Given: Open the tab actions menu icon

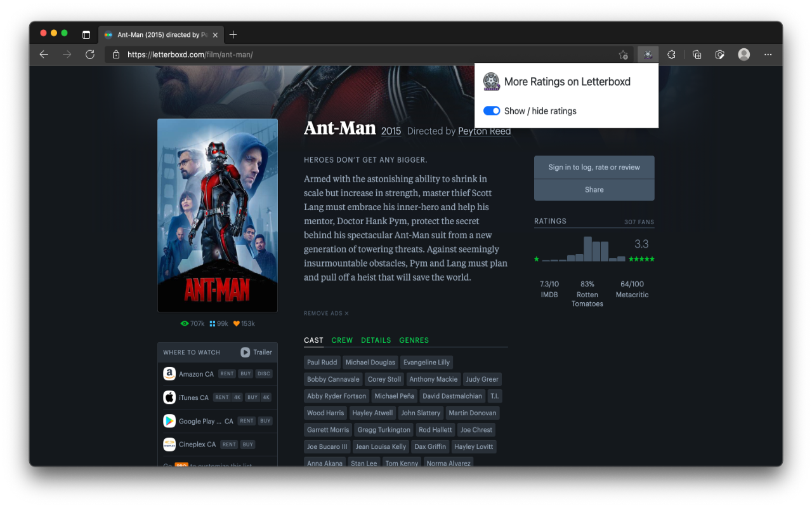Looking at the screenshot, I should [86, 34].
